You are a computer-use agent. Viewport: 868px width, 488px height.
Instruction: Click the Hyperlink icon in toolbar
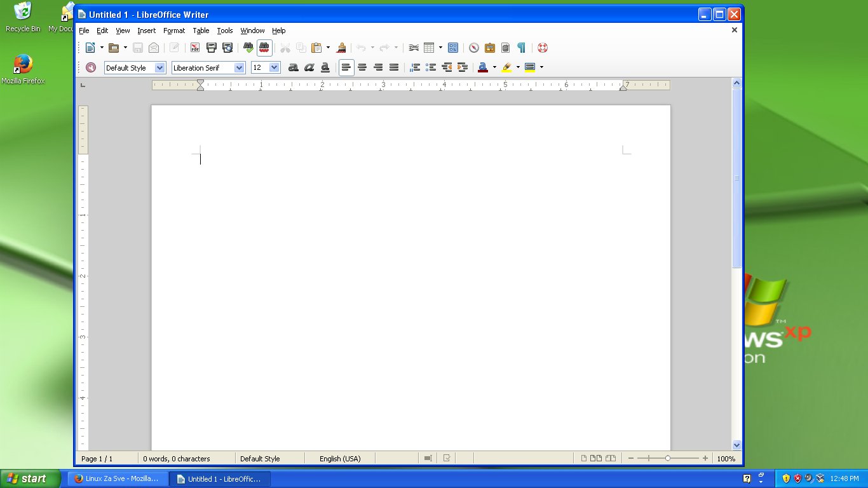point(414,48)
